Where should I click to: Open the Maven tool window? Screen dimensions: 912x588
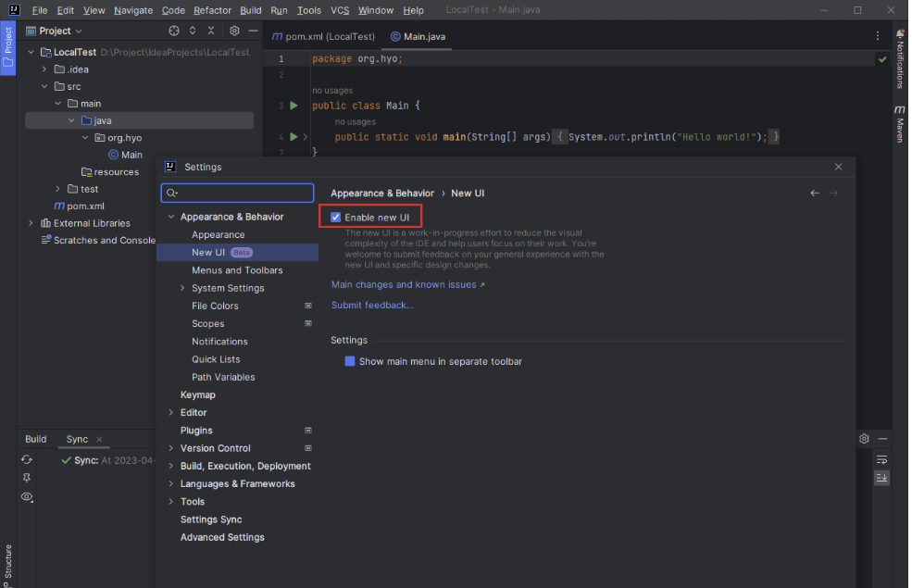(x=900, y=124)
